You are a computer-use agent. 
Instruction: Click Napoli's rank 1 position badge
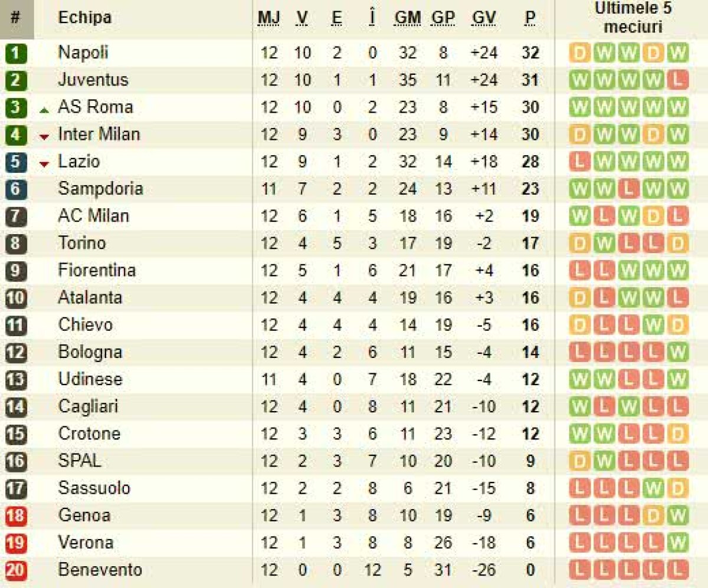point(16,53)
